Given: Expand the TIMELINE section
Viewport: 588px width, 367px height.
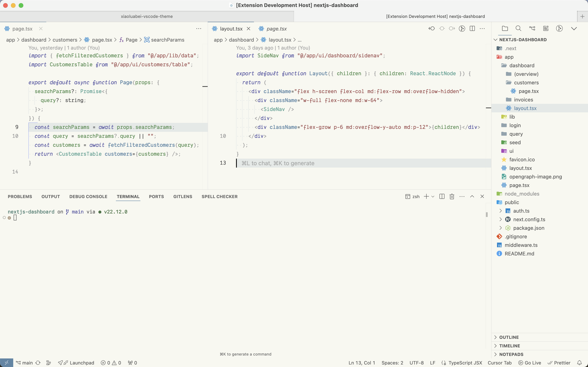Looking at the screenshot, I should coord(509,346).
